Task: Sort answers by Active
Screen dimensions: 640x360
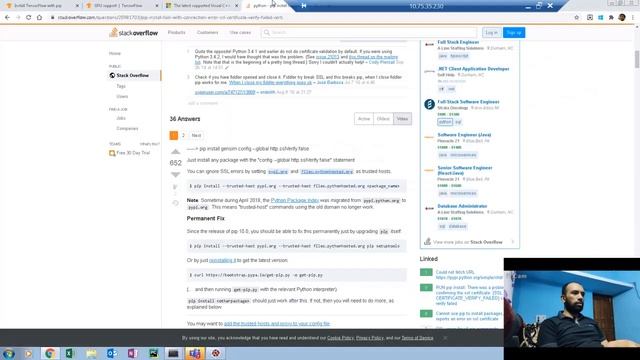Action: (364, 119)
